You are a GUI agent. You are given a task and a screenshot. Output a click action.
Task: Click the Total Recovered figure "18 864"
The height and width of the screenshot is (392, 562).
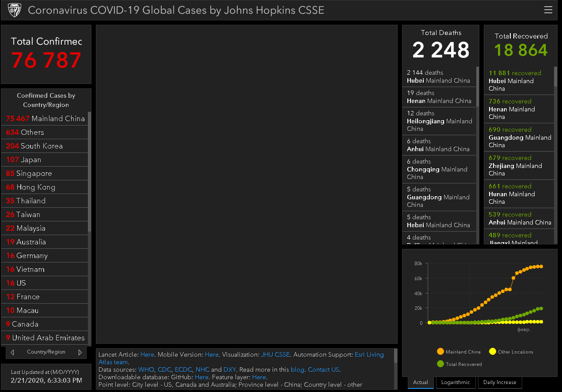pos(521,50)
